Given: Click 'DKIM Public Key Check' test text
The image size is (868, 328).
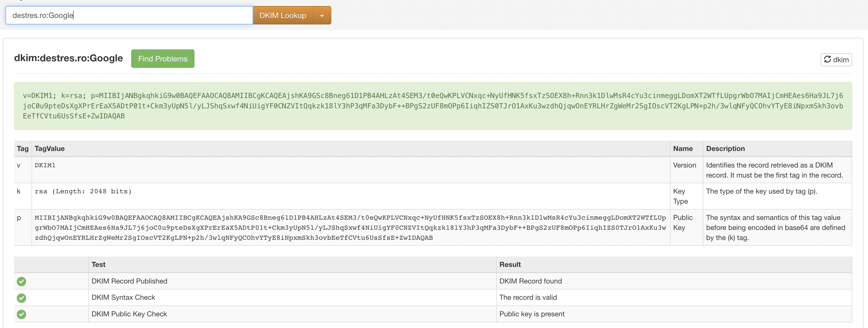Looking at the screenshot, I should (129, 314).
